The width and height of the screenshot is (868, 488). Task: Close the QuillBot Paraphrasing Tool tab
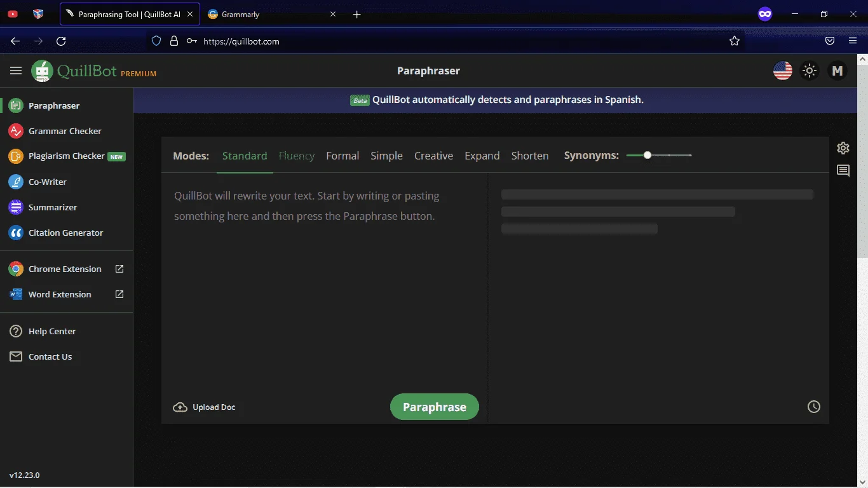pos(190,14)
